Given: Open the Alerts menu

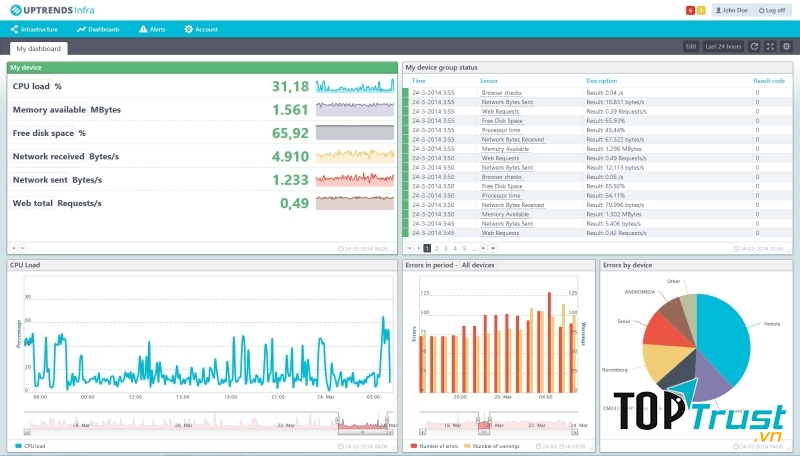Looking at the screenshot, I should pos(152,29).
